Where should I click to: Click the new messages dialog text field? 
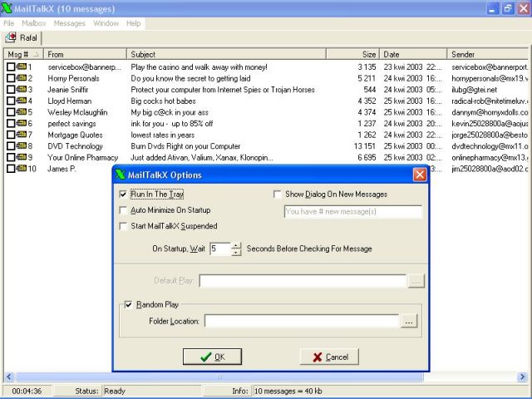tap(352, 212)
